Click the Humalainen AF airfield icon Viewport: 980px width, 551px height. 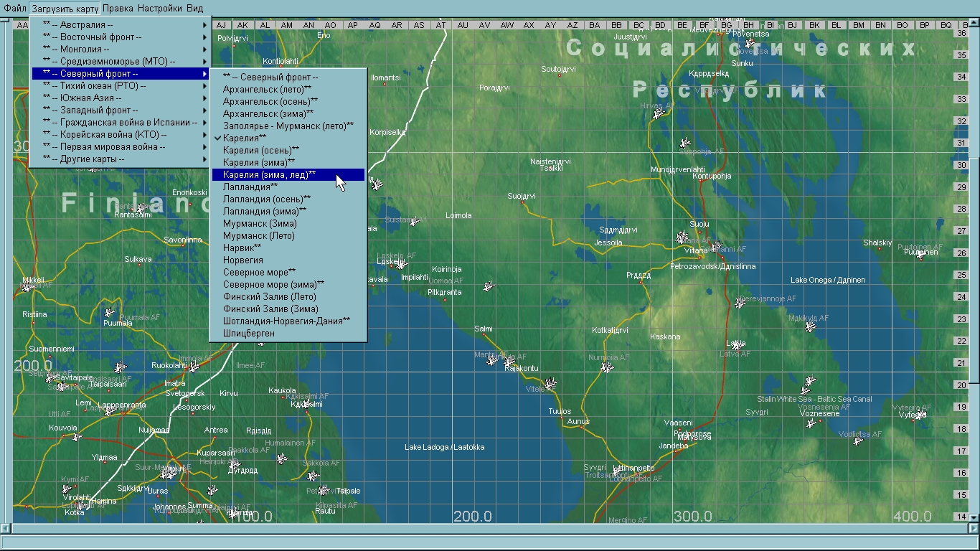(282, 458)
